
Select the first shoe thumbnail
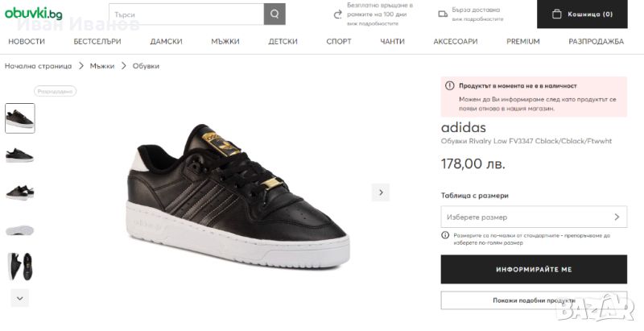coord(20,118)
